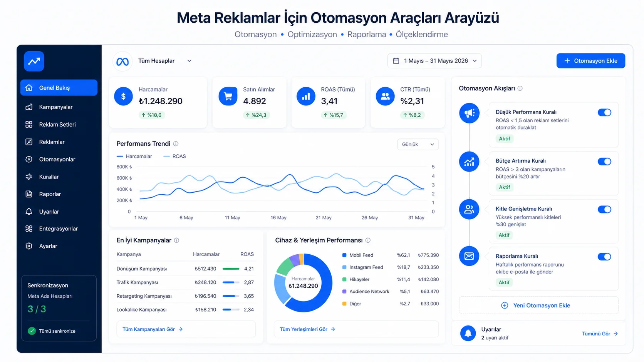Click the calendar icon in date range

coord(396,61)
